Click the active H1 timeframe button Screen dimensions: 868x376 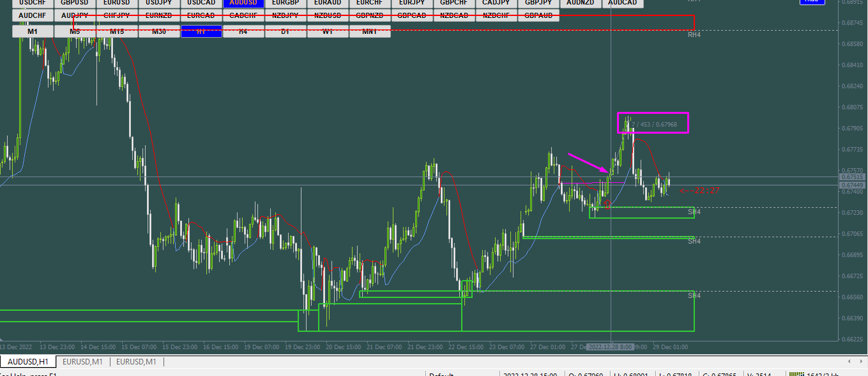coord(201,31)
